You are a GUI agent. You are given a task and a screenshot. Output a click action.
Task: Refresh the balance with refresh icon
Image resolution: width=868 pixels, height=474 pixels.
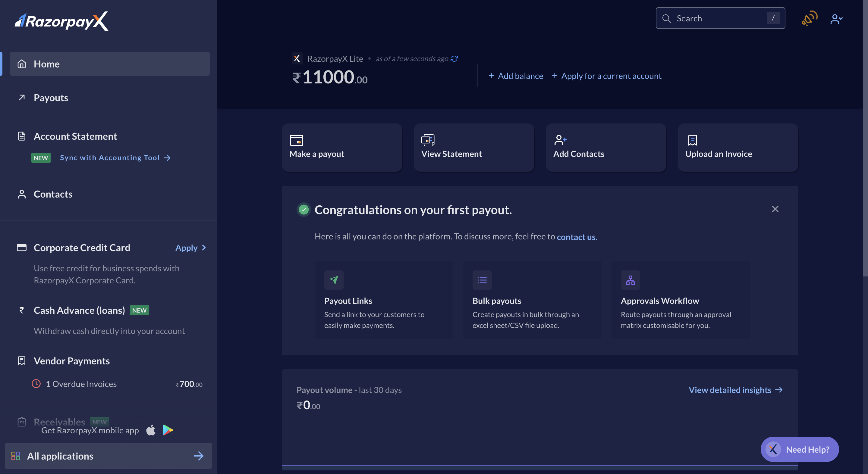[x=454, y=59]
